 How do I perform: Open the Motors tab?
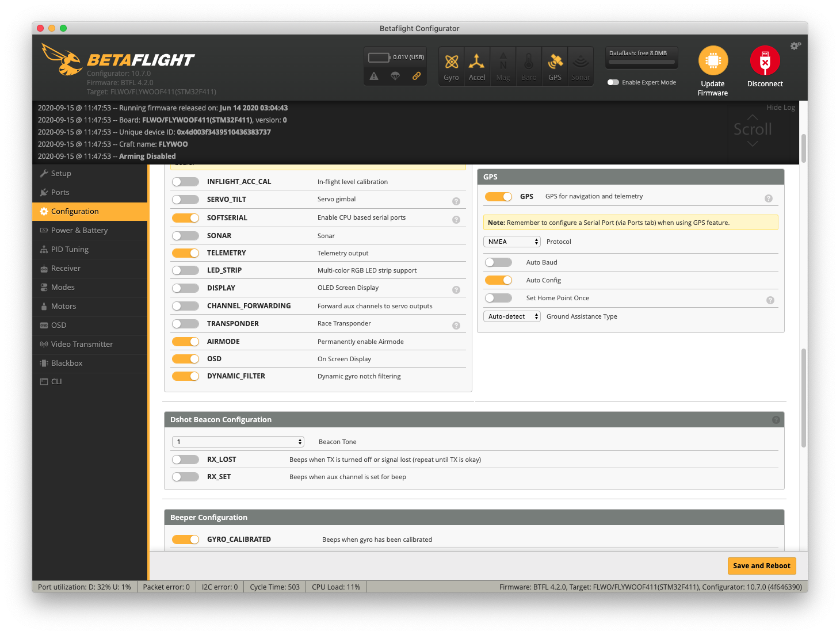click(90, 306)
